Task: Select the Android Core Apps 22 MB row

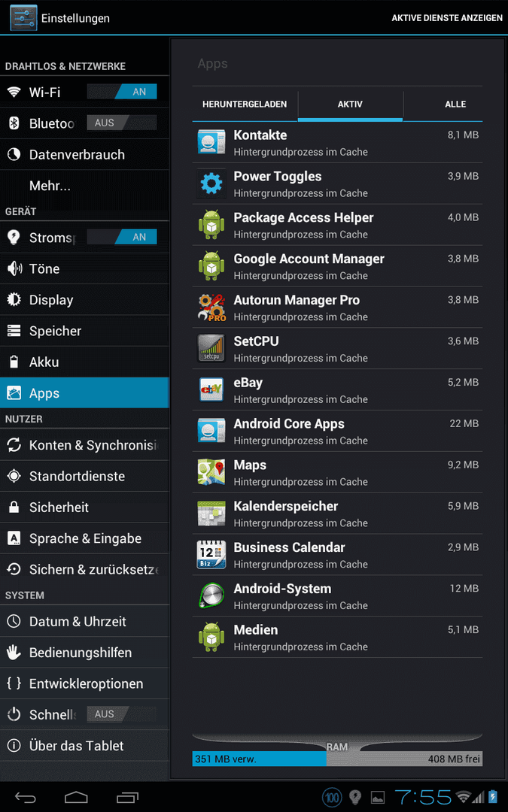Action: pos(337,431)
